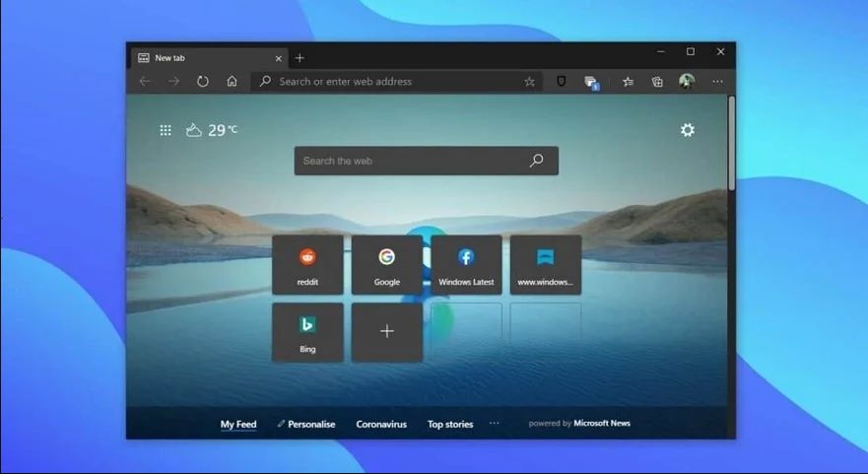Open the user profile avatar
Image resolution: width=868 pixels, height=474 pixels.
click(687, 82)
